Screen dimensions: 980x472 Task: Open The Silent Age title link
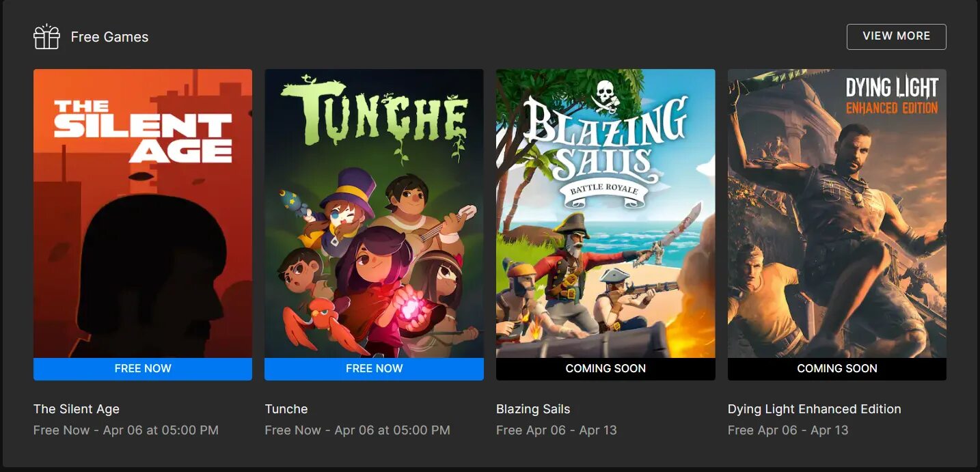(x=77, y=409)
